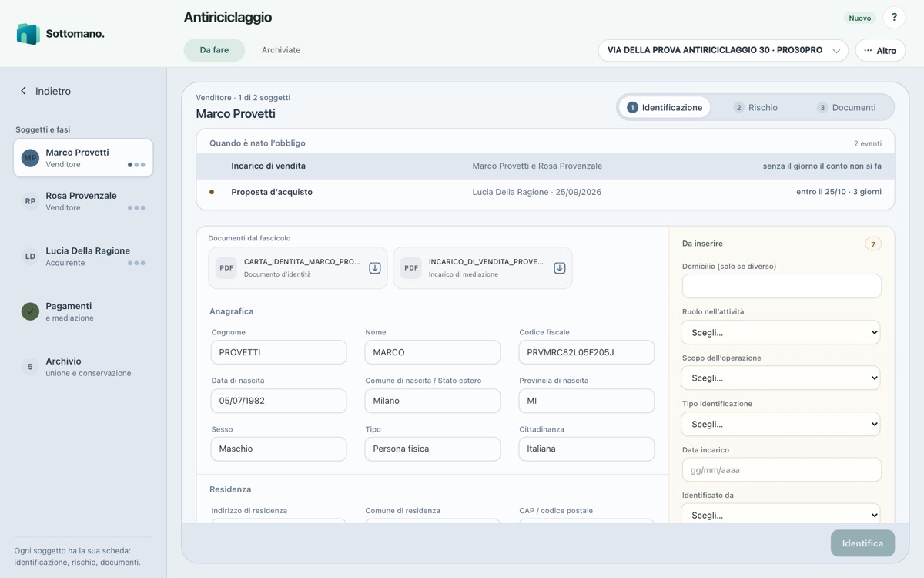The image size is (924, 578).
Task: Click the Indietro back arrow icon
Action: (x=23, y=91)
